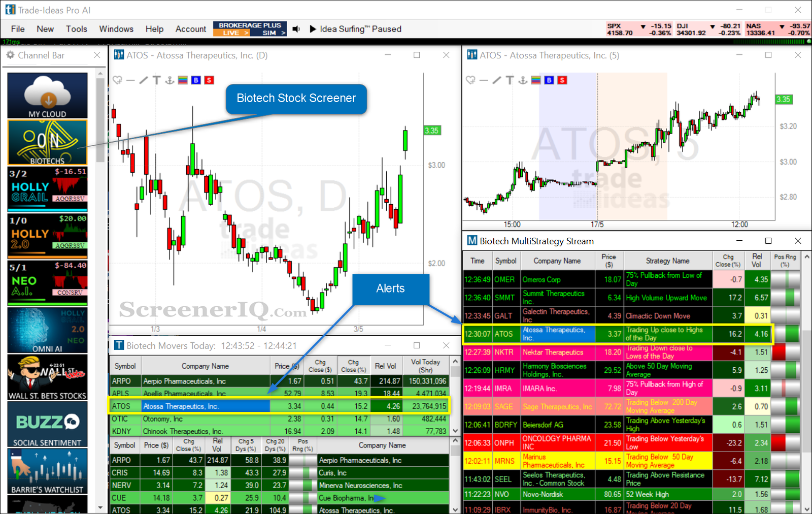Image resolution: width=812 pixels, height=514 pixels.
Task: Click Biotech Movers Today window icon
Action: tap(119, 345)
